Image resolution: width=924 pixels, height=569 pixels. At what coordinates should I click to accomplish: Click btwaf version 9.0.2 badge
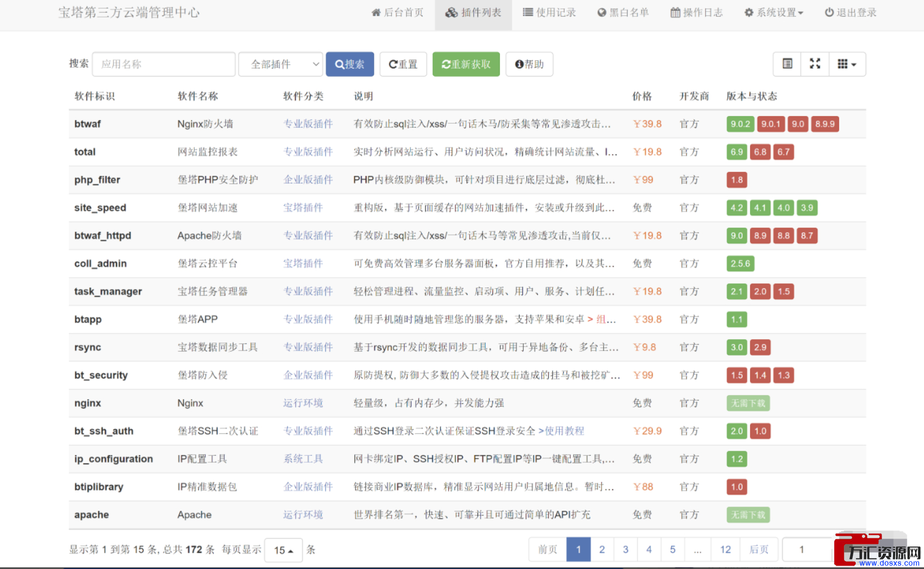pos(740,124)
